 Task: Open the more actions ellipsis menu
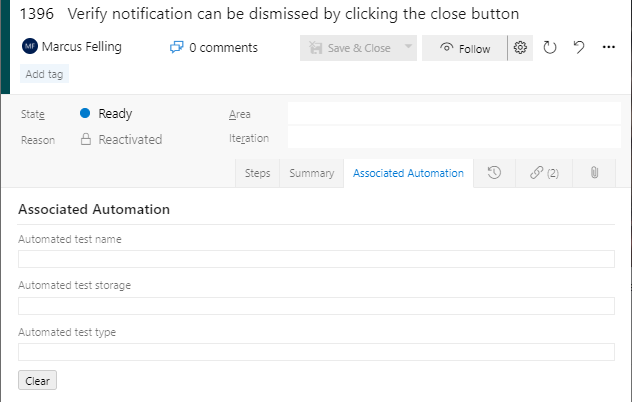(609, 48)
